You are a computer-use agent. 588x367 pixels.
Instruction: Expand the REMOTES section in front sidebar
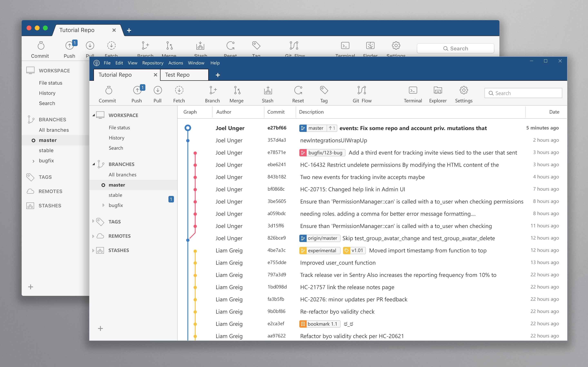93,236
